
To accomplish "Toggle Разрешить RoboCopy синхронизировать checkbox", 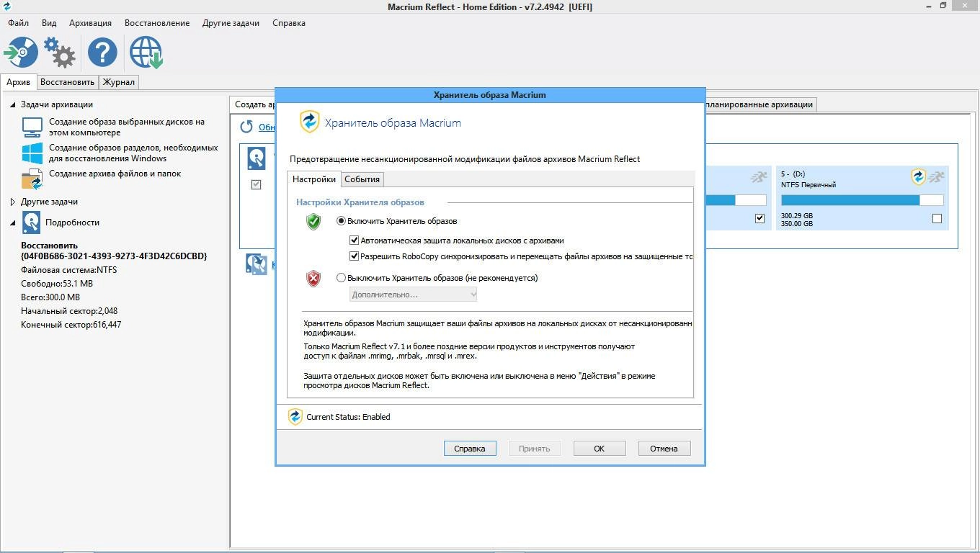I will pos(354,256).
